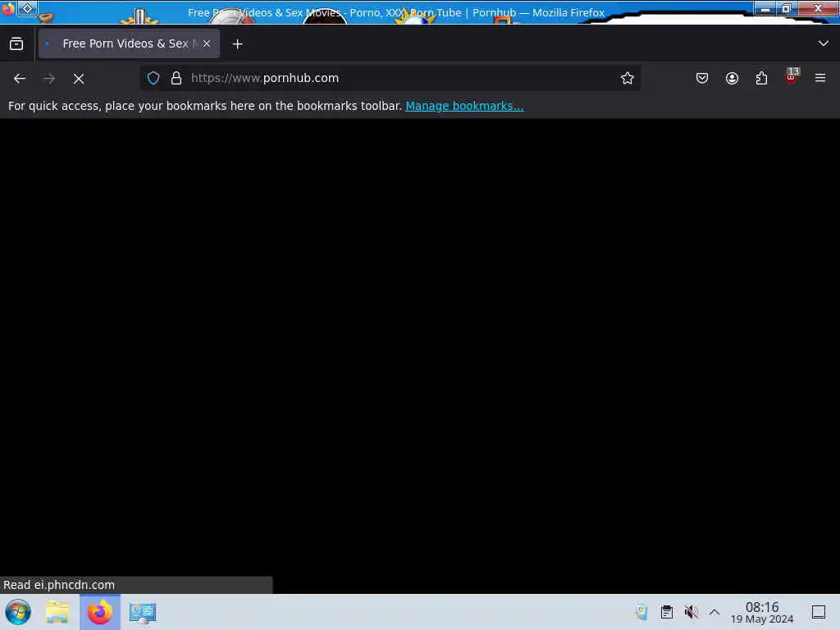
Task: Open the system settings taskbar app
Action: pos(143,612)
